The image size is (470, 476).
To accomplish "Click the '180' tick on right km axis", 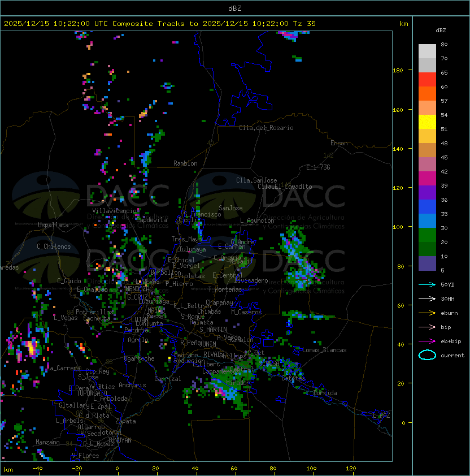I will pyautogui.click(x=398, y=71).
